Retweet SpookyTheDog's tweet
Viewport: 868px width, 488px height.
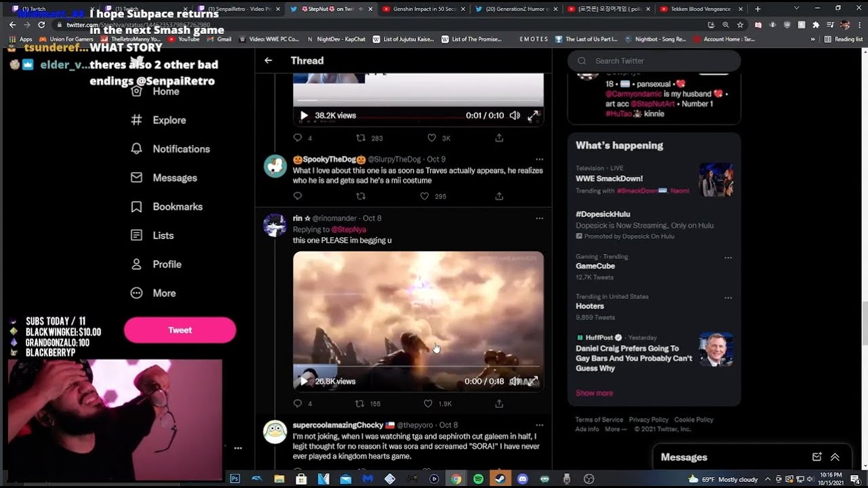(361, 196)
